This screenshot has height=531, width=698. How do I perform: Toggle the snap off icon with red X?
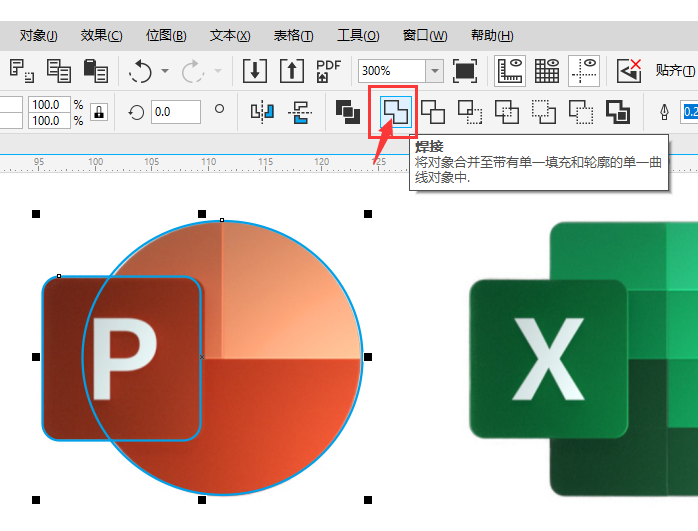click(629, 71)
